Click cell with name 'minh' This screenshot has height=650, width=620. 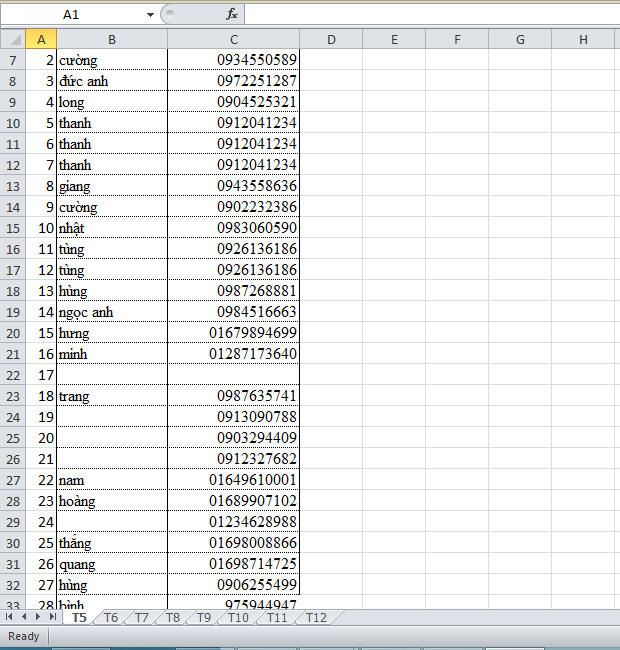click(112, 354)
